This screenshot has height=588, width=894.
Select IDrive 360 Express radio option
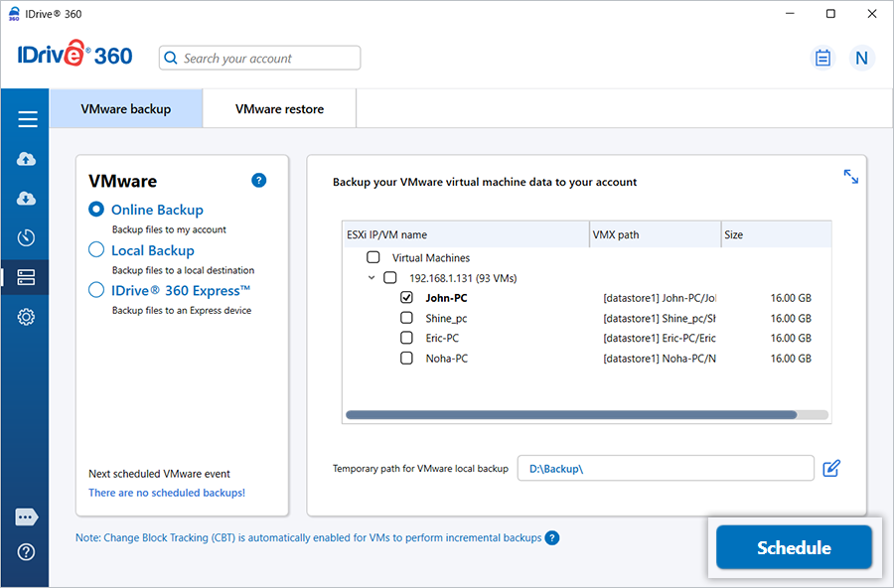[x=96, y=290]
